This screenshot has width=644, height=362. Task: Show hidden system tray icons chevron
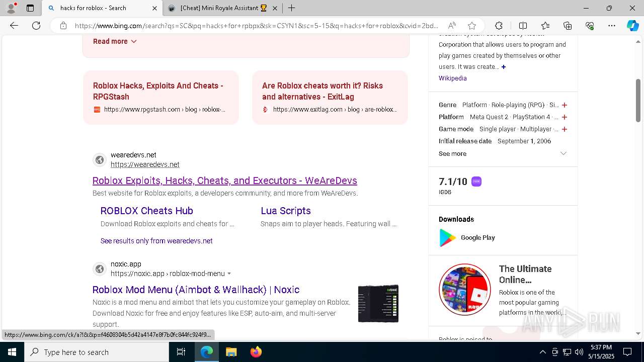[542, 352]
